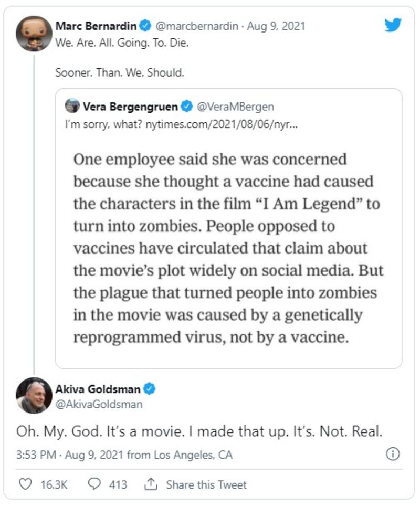The image size is (420, 507).
Task: Click Vera Bergengruen's verified badge
Action: click(x=186, y=107)
